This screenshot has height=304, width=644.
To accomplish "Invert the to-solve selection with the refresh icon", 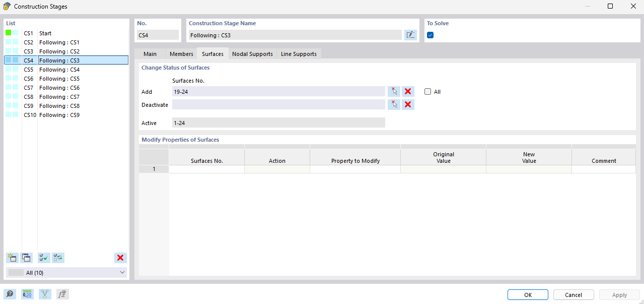I will pos(57,258).
